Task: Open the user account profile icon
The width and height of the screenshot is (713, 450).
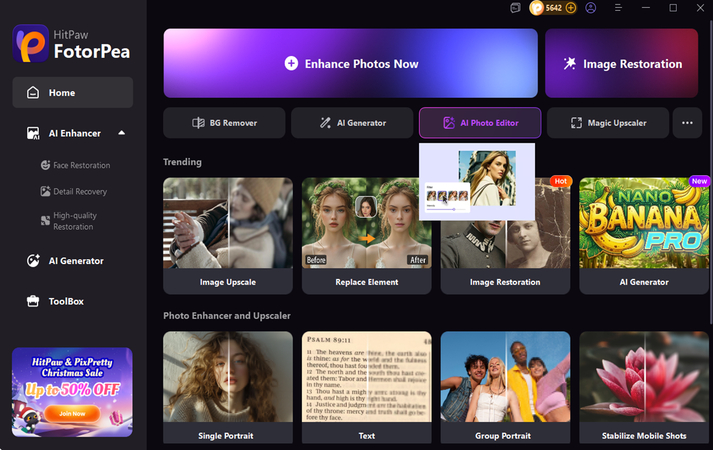Action: pyautogui.click(x=590, y=8)
